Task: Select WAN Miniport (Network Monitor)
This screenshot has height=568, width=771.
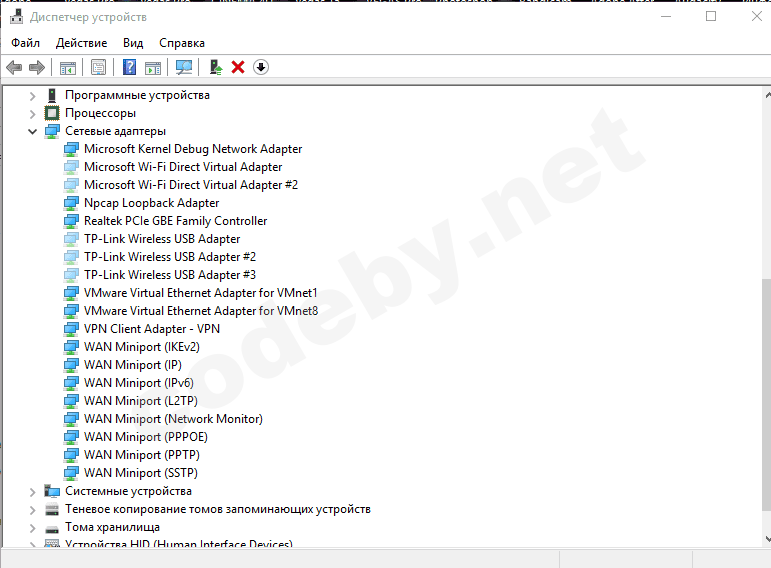Action: pyautogui.click(x=173, y=419)
